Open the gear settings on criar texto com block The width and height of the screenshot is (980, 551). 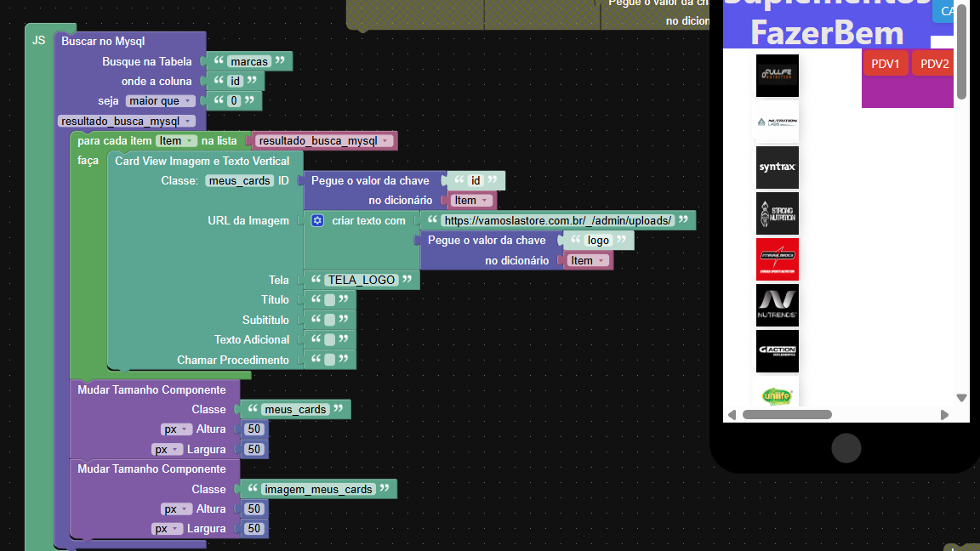point(317,220)
